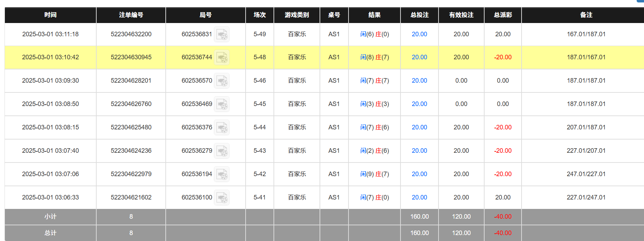Click the 时间 column header
This screenshot has height=241, width=644.
pyautogui.click(x=50, y=15)
